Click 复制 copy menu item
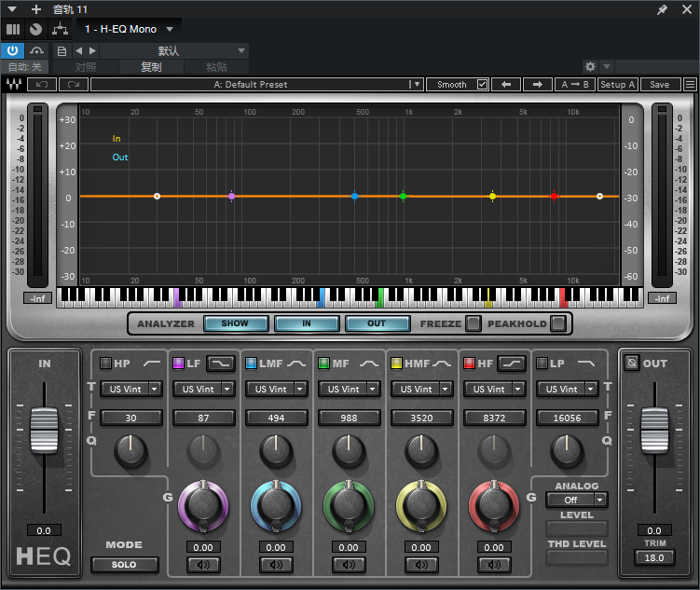This screenshot has height=590, width=700. 151,67
